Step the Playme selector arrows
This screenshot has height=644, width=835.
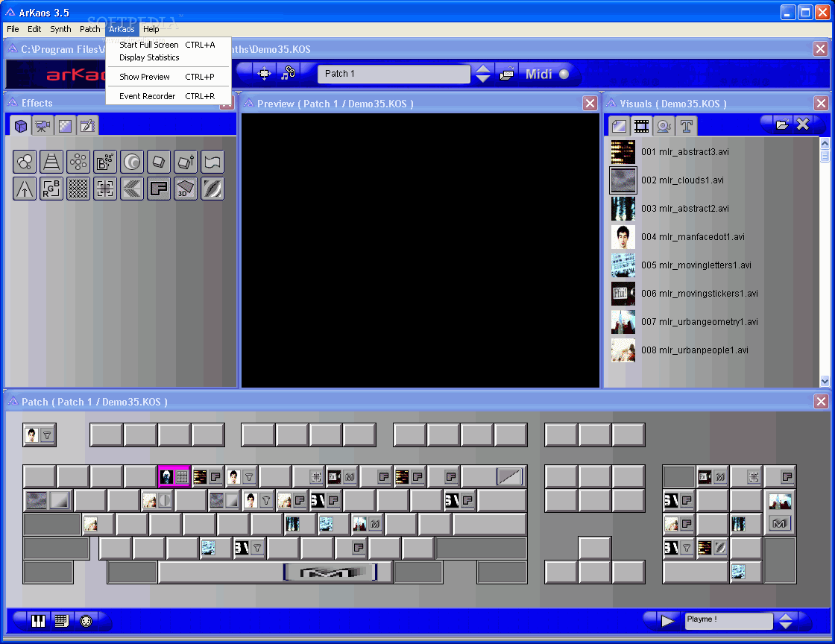(786, 621)
